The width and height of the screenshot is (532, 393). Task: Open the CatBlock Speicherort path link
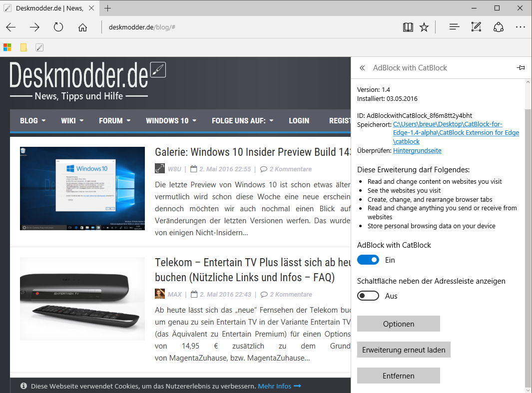point(456,133)
